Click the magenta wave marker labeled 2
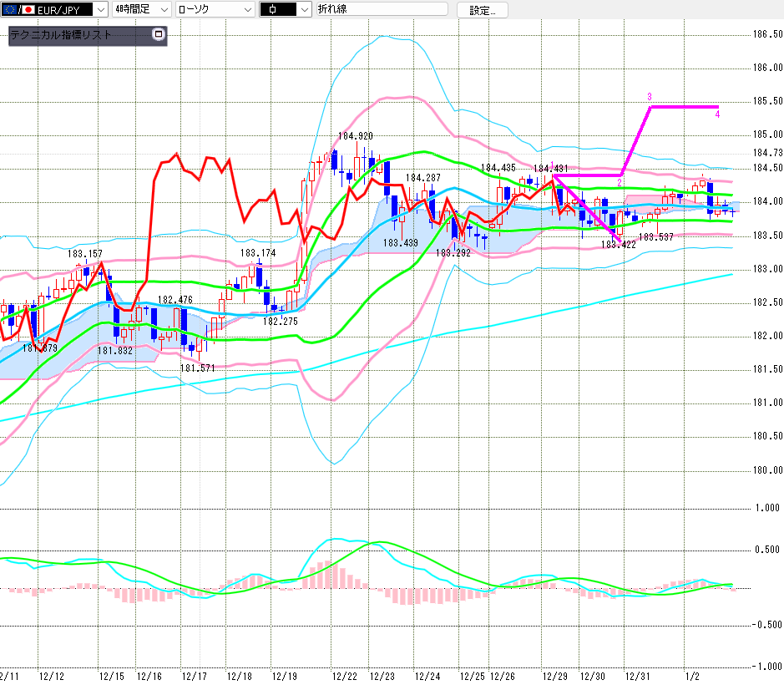 click(x=620, y=182)
